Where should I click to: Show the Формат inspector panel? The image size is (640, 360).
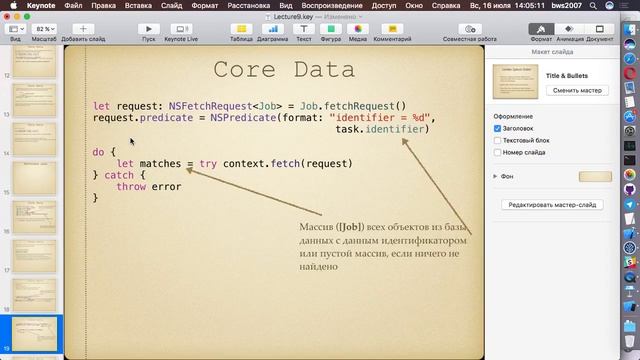541,29
